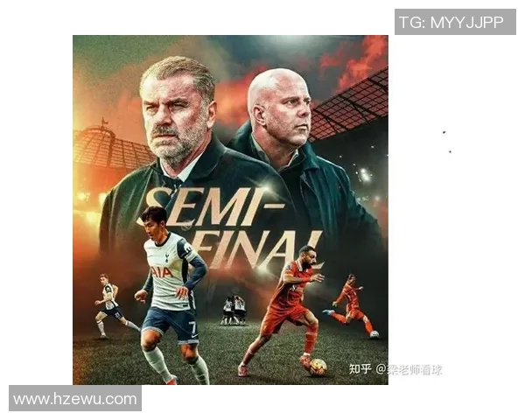Click the FINAL headline text on poster
This screenshot has height=420, width=525.
point(258,249)
